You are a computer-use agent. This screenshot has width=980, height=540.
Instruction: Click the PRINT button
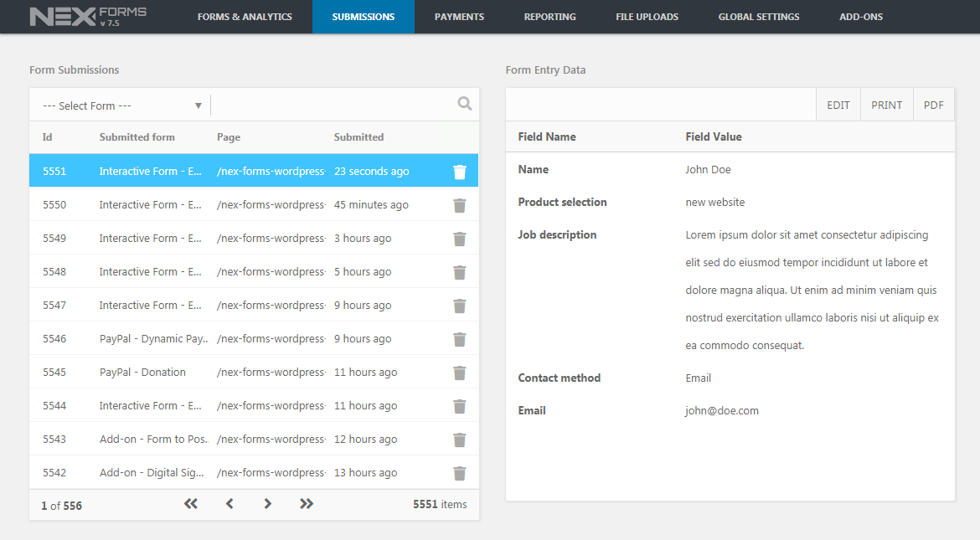tap(887, 105)
